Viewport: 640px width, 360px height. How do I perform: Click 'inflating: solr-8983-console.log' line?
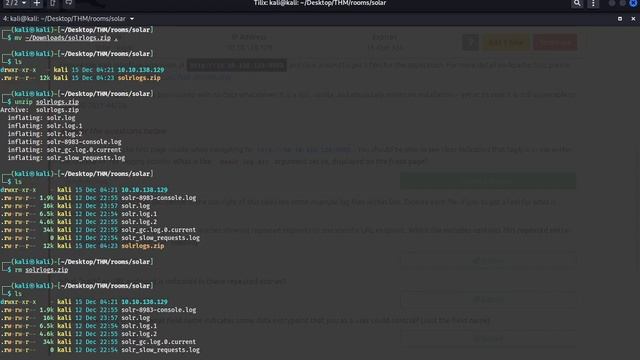pyautogui.click(x=64, y=142)
